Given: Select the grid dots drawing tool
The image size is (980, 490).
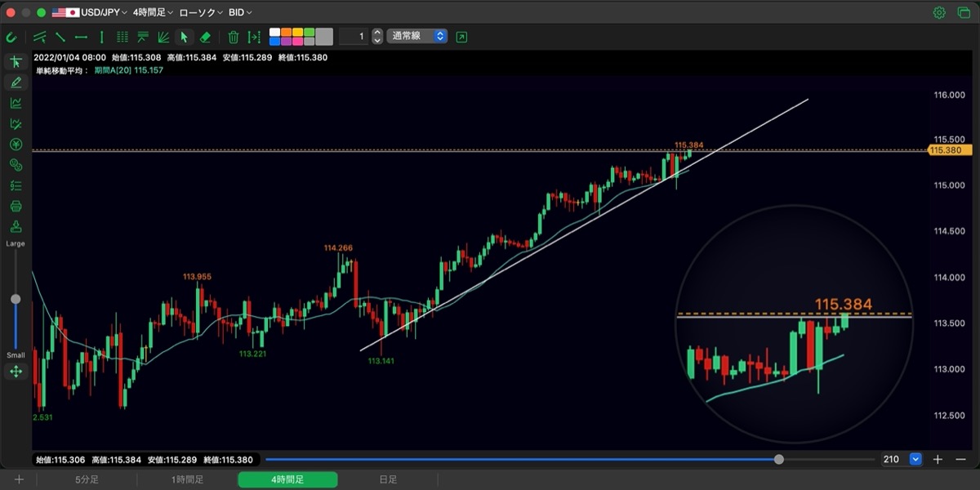Looking at the screenshot, I should point(122,37).
